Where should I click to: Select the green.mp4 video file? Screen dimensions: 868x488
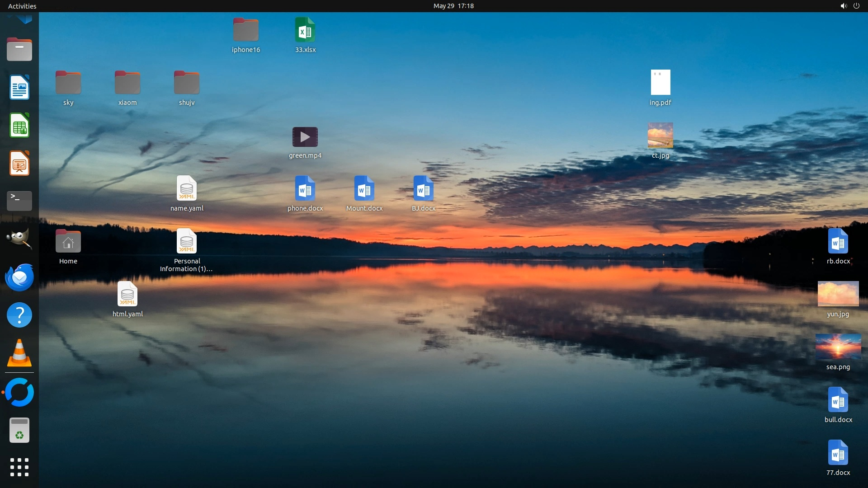(x=305, y=137)
